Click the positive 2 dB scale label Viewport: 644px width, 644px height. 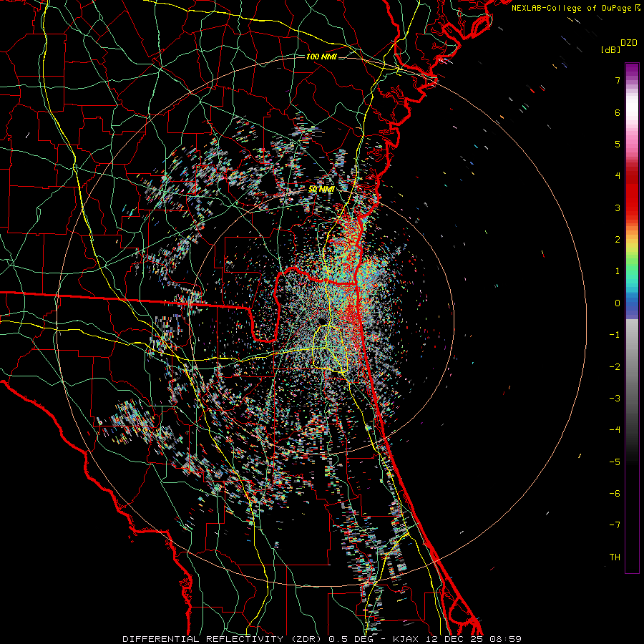coord(618,240)
